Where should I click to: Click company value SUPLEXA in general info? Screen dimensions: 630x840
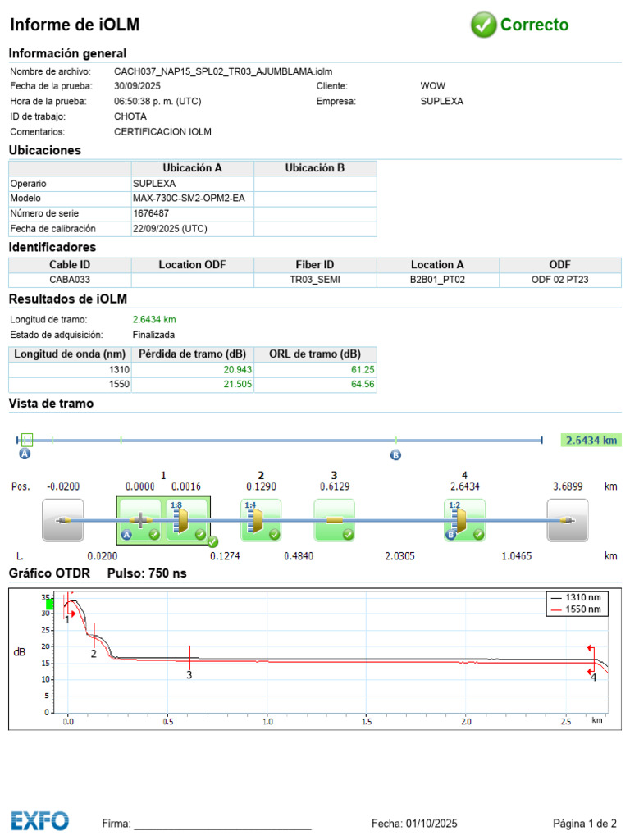(442, 101)
